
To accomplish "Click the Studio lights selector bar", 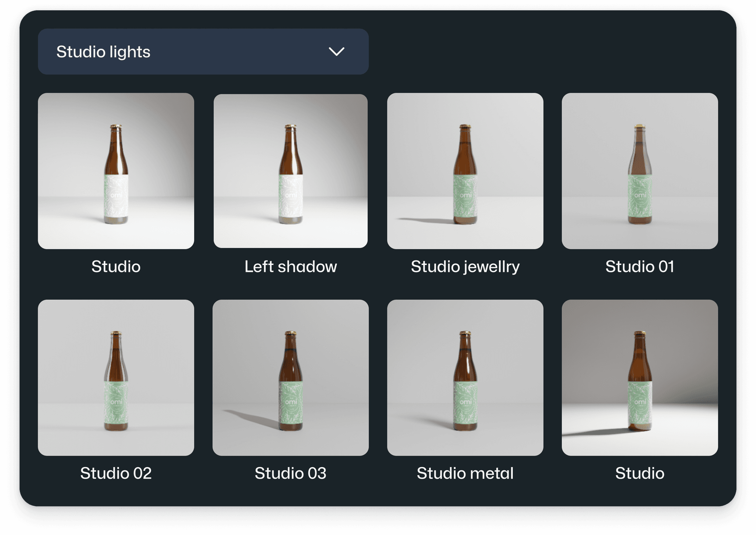I will pyautogui.click(x=166, y=52).
